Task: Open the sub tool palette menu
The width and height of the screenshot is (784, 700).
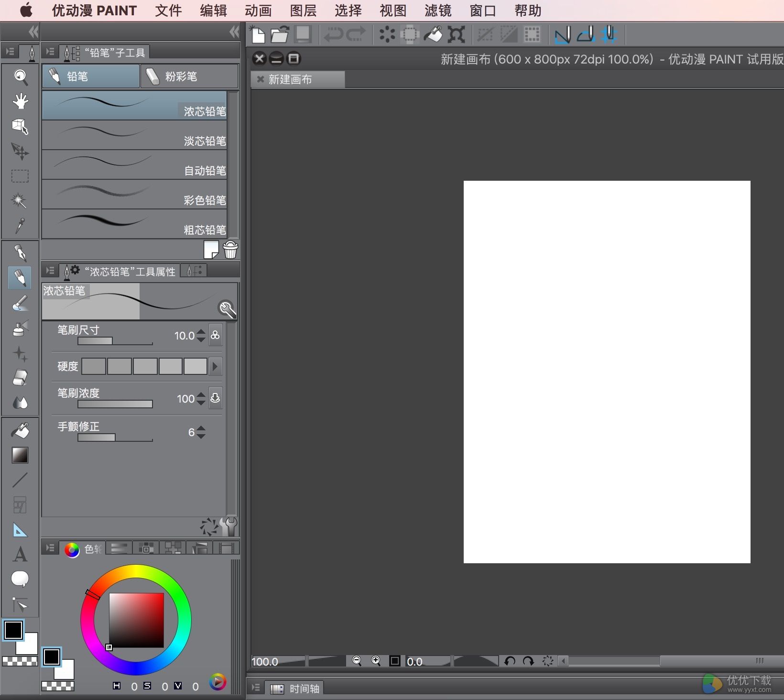Action: pos(50,52)
